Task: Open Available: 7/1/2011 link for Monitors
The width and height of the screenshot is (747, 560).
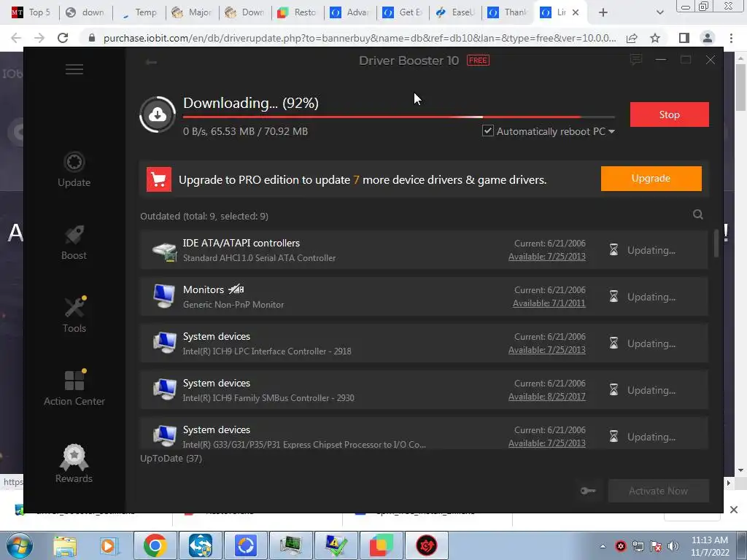Action: pos(549,303)
